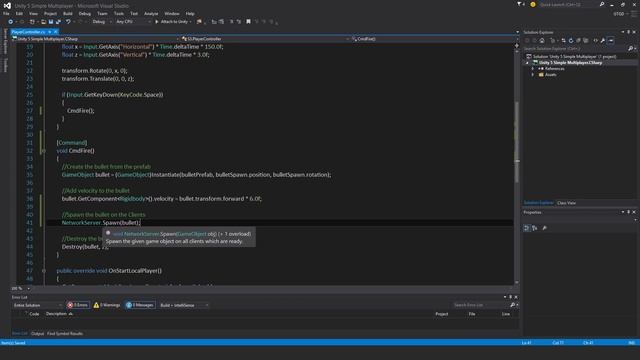
Task: Click the Visual Studio logo icon
Action: pyautogui.click(x=7, y=5)
